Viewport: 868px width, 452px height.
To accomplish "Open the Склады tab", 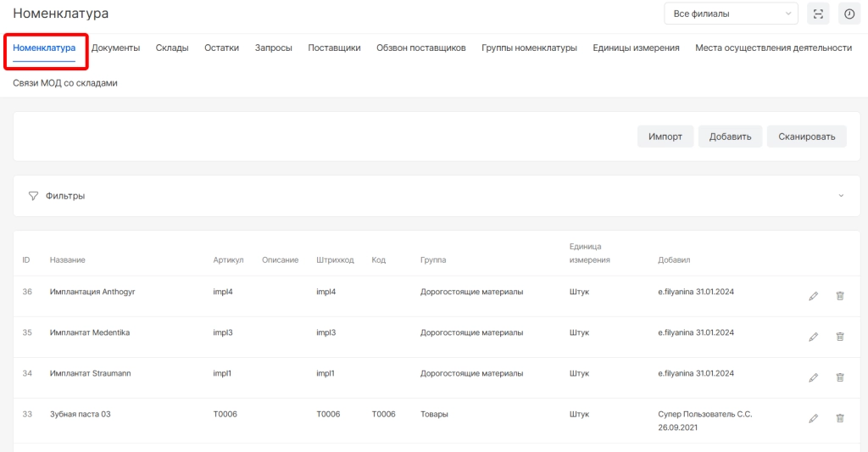I will (172, 48).
